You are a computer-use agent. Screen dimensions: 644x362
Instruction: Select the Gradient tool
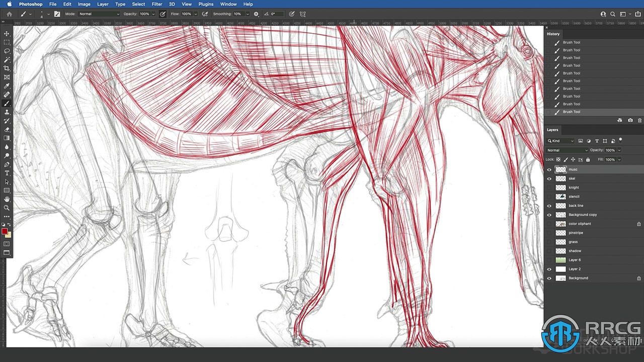coord(7,138)
